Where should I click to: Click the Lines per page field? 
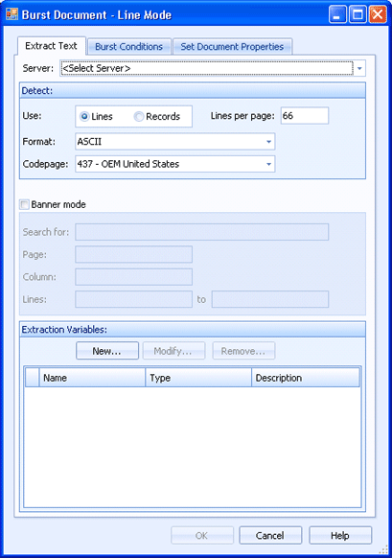click(x=305, y=116)
